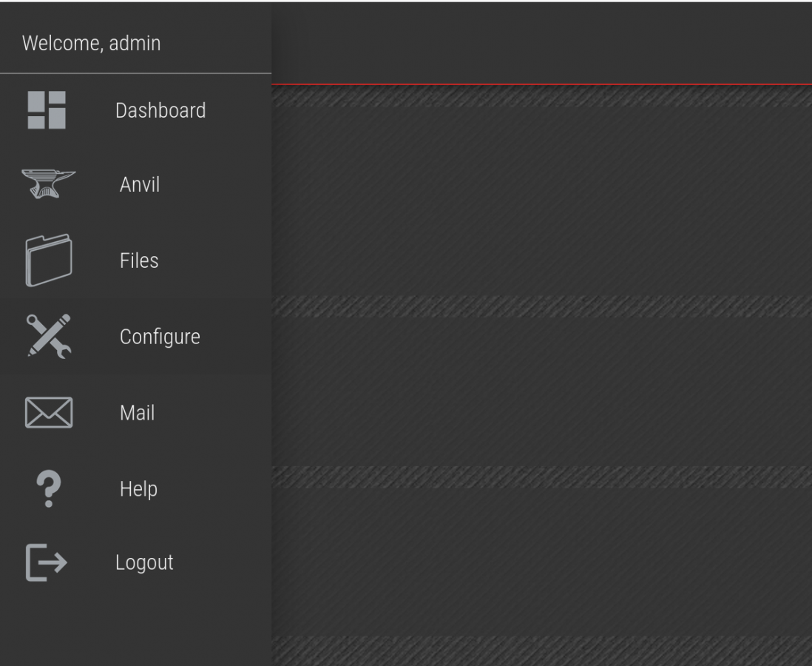The height and width of the screenshot is (666, 812).
Task: Click the Mail envelope icon
Action: pyautogui.click(x=48, y=413)
